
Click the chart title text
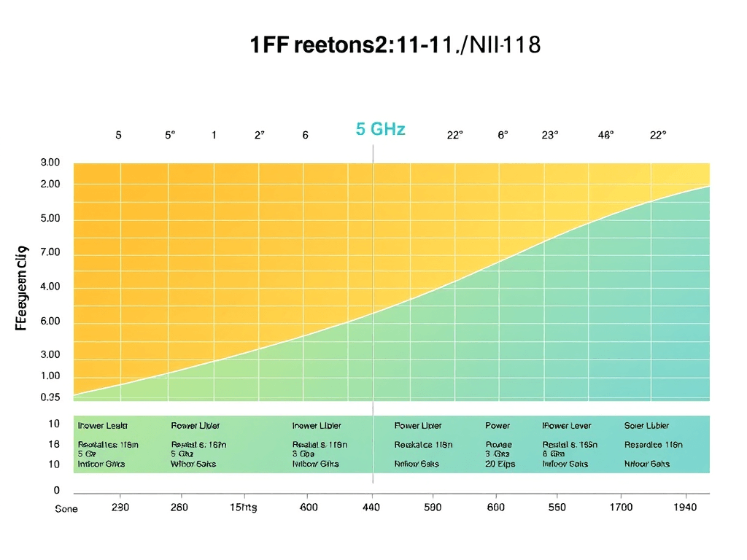(x=395, y=46)
